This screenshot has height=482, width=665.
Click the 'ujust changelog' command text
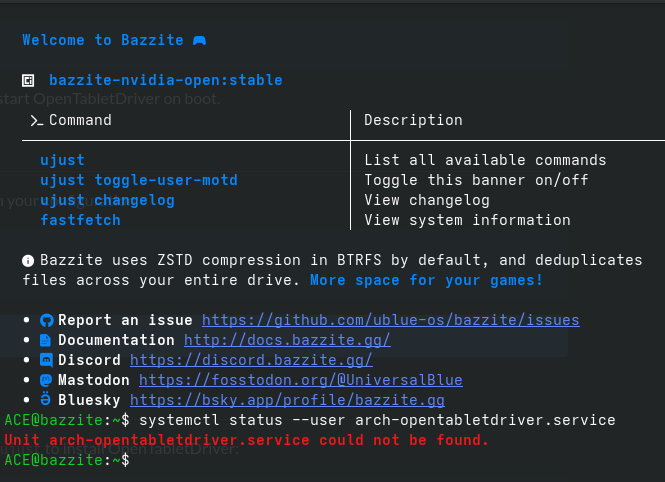[x=107, y=200]
